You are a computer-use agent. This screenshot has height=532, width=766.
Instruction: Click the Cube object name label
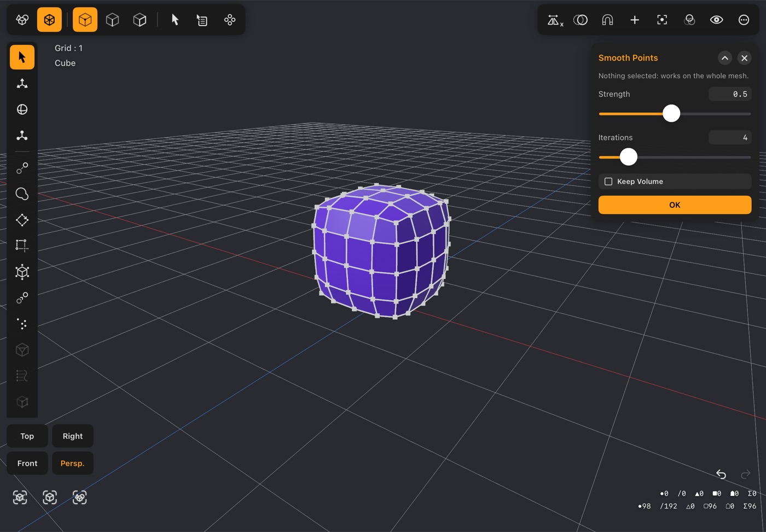coord(65,63)
